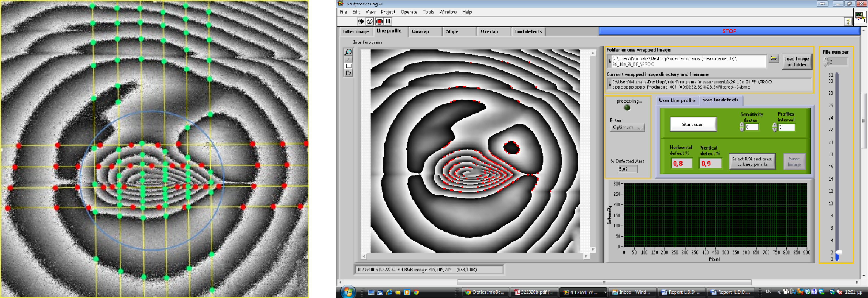Viewport: 868px width, 298px height.
Task: Click the tray expand arrow next to EN
Action: click(x=779, y=292)
